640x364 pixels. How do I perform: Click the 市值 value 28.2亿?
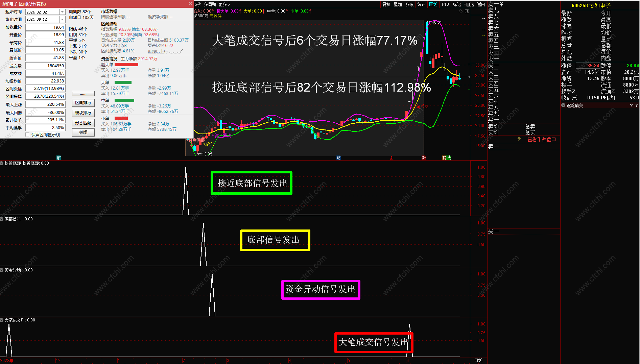631,72
